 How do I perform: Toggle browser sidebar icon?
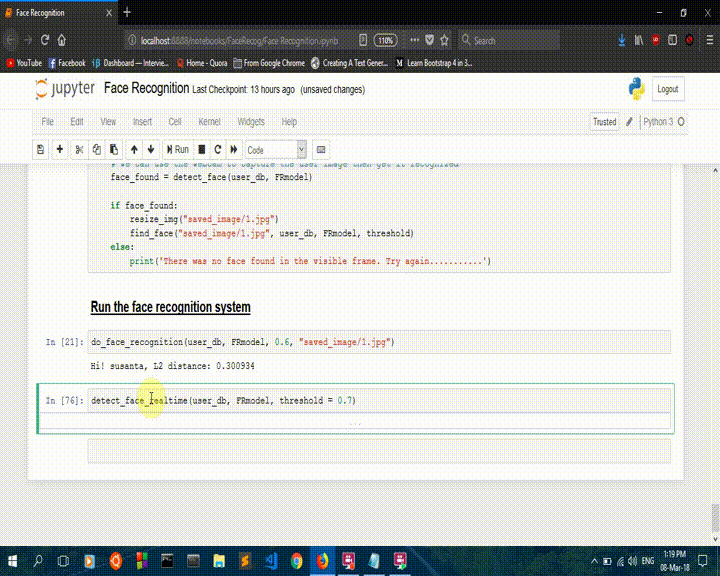point(672,40)
